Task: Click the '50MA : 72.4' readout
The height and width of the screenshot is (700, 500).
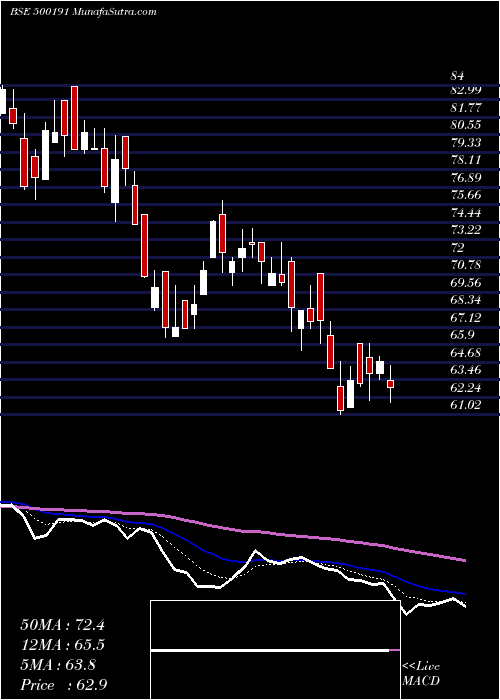Action: (x=62, y=625)
